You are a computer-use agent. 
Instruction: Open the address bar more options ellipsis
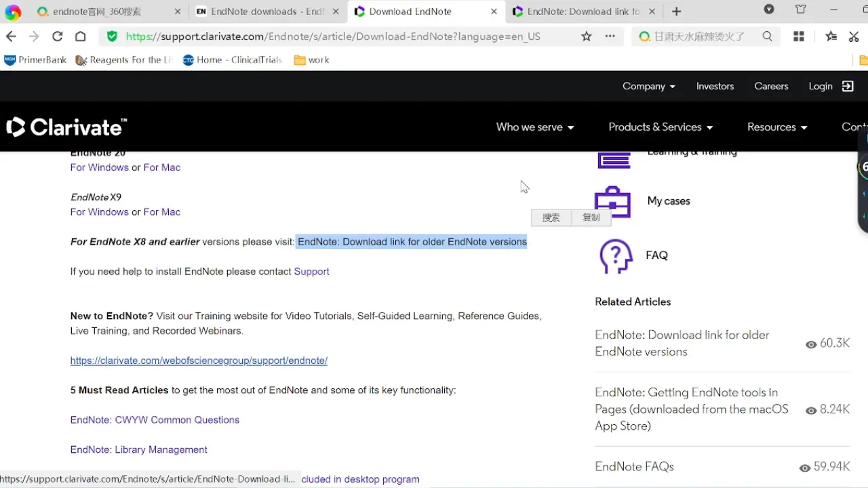(x=610, y=37)
